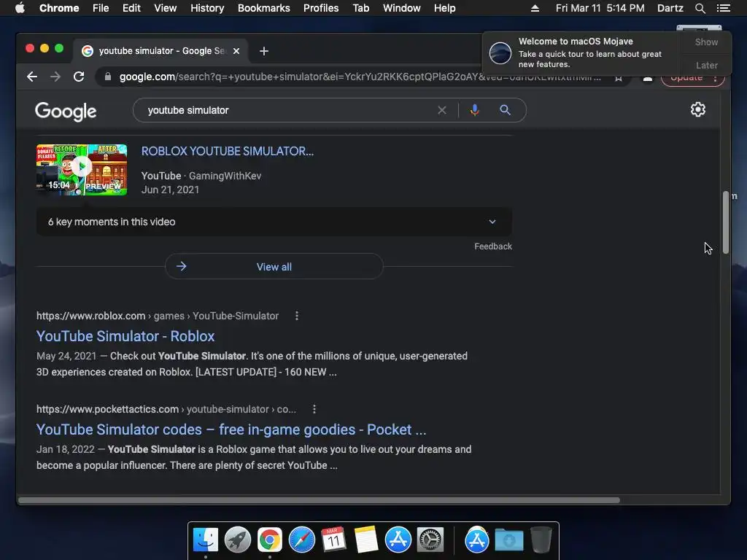Click the horizontal scrollbar at the window bottom

coord(319,500)
